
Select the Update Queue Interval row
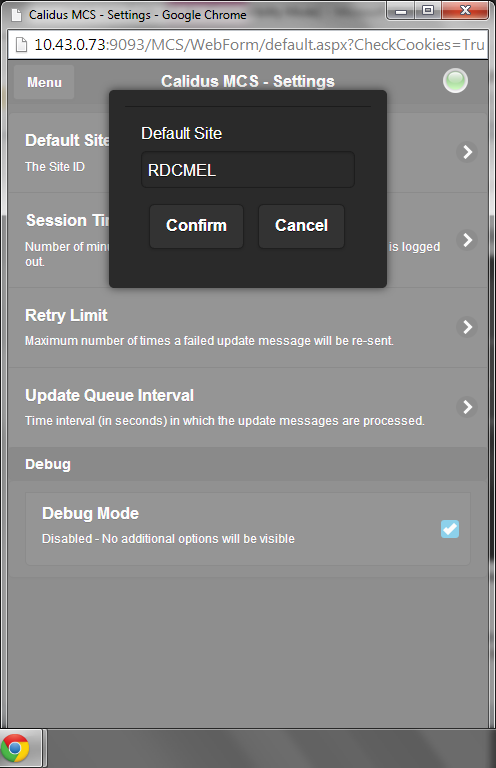248,407
